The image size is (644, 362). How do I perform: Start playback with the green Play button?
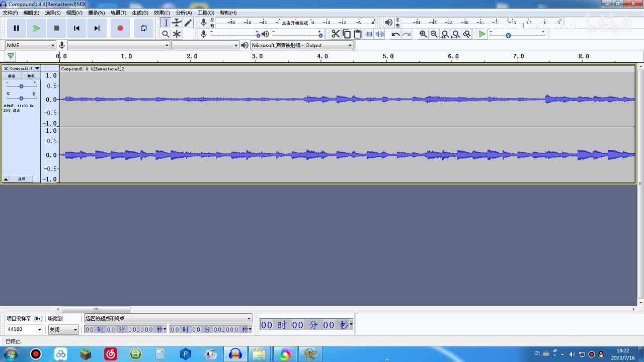point(36,28)
